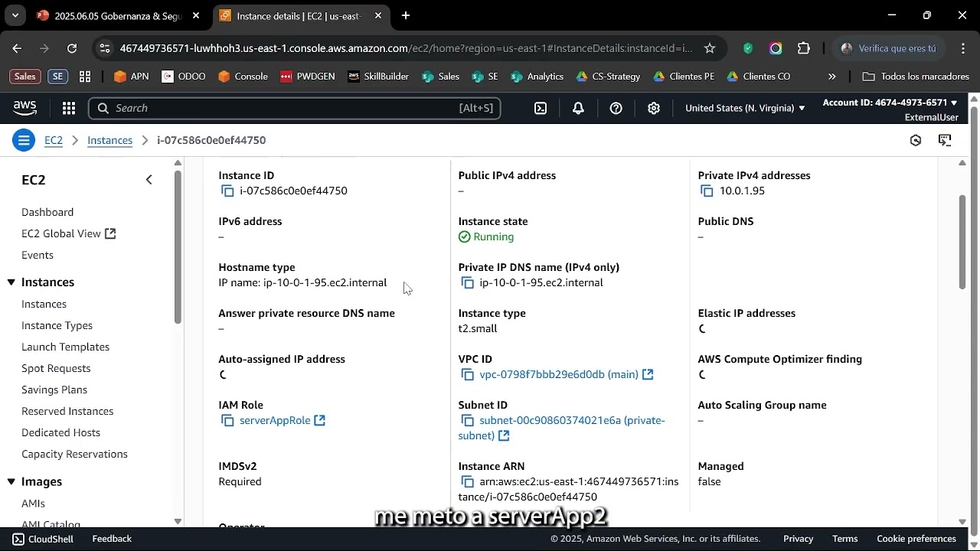Open Reserved Instances in sidebar
The image size is (980, 551).
click(67, 411)
